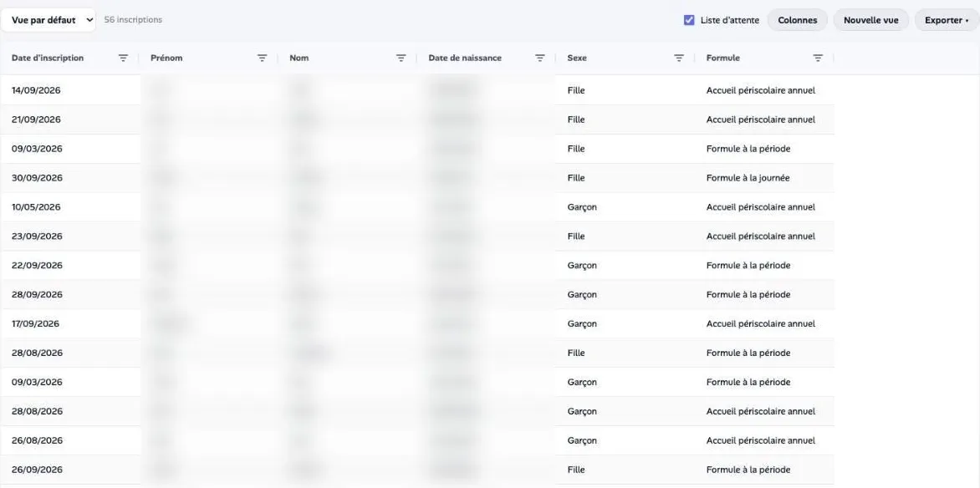Screen dimensions: 980x488
Task: Click the 10/05/2026 inscription date
Action: (x=36, y=207)
